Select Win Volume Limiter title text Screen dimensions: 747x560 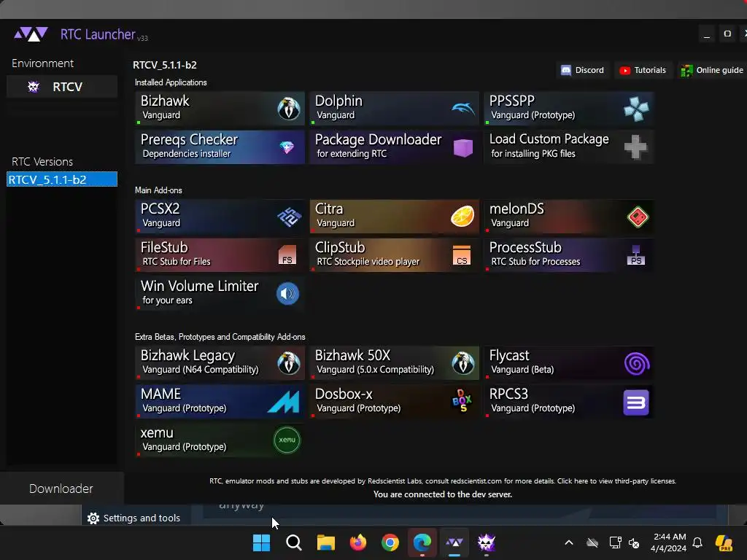[x=200, y=286]
